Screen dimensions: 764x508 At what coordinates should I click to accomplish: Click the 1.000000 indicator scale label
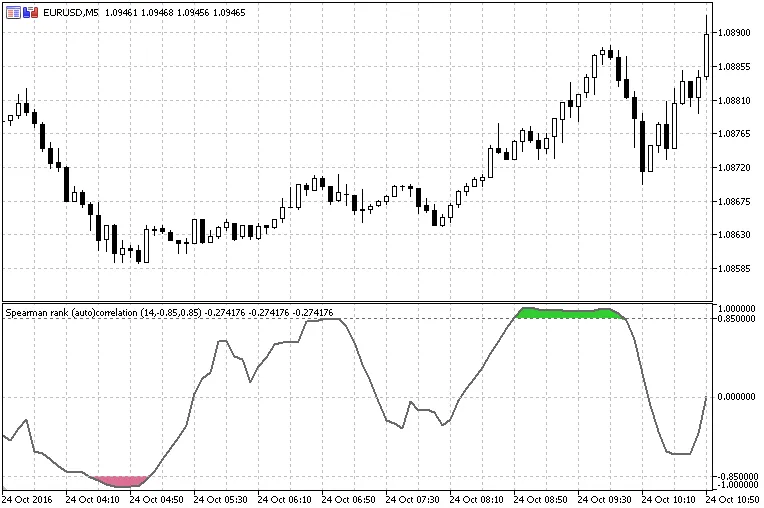pyautogui.click(x=735, y=308)
